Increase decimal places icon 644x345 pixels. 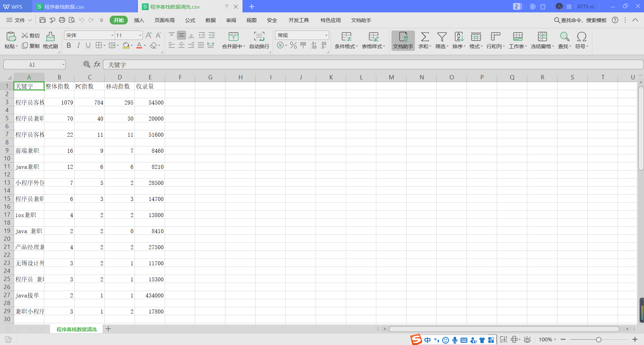pos(314,45)
